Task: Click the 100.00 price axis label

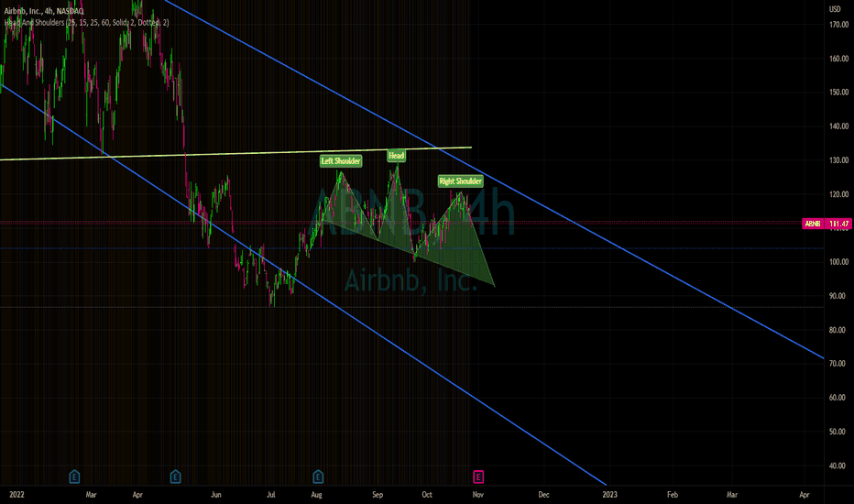Action: click(838, 262)
